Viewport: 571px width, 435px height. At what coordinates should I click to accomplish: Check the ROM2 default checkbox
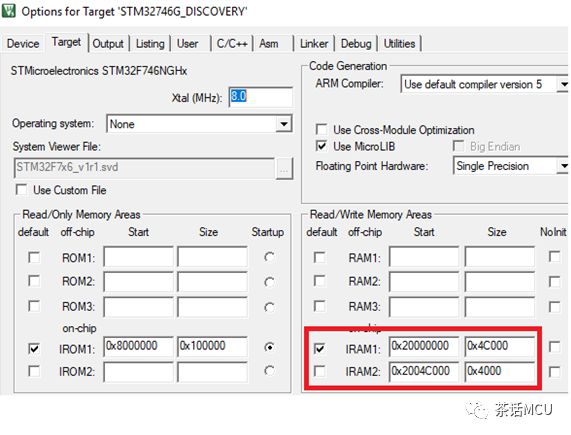[34, 281]
